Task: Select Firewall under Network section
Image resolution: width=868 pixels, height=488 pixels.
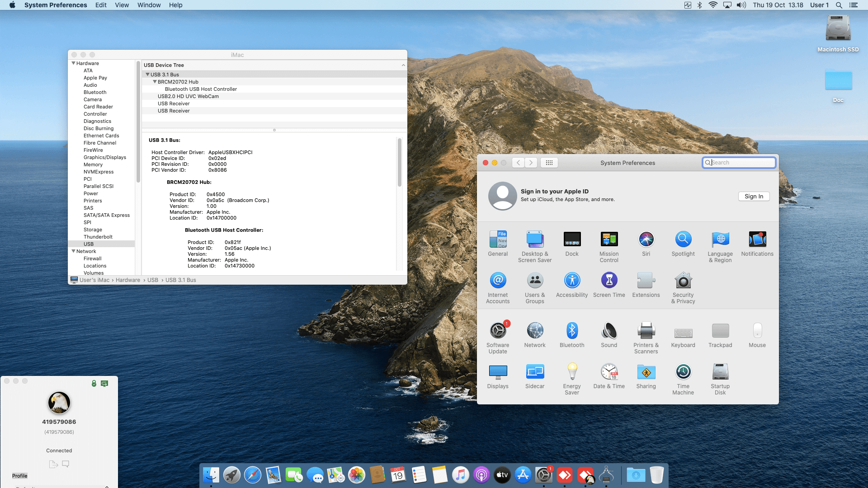Action: pos(92,258)
